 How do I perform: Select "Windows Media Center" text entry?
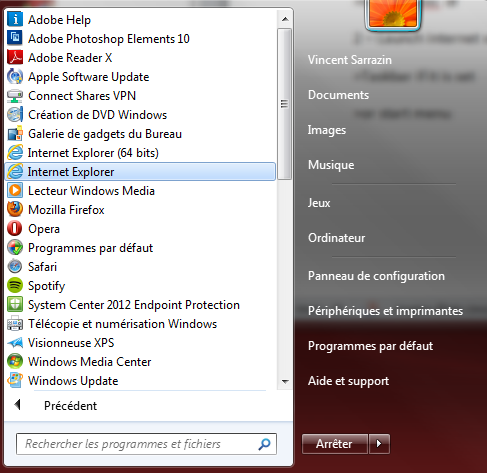pos(90,362)
